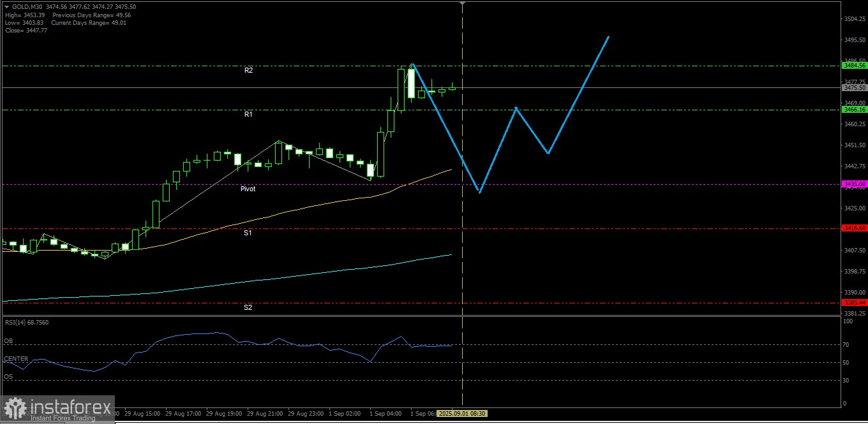Click the RSI scale value 30
The height and width of the screenshot is (424, 868).
[x=847, y=381]
